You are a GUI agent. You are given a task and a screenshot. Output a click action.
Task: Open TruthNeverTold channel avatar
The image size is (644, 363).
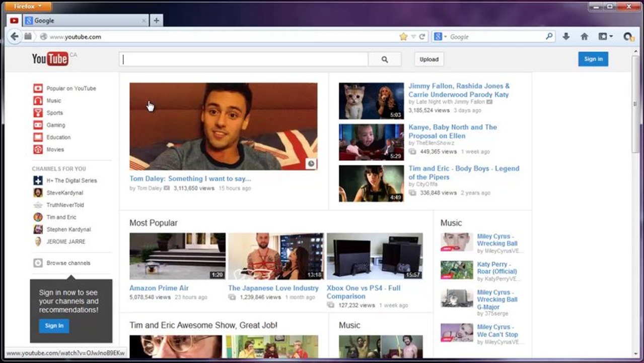pyautogui.click(x=38, y=205)
